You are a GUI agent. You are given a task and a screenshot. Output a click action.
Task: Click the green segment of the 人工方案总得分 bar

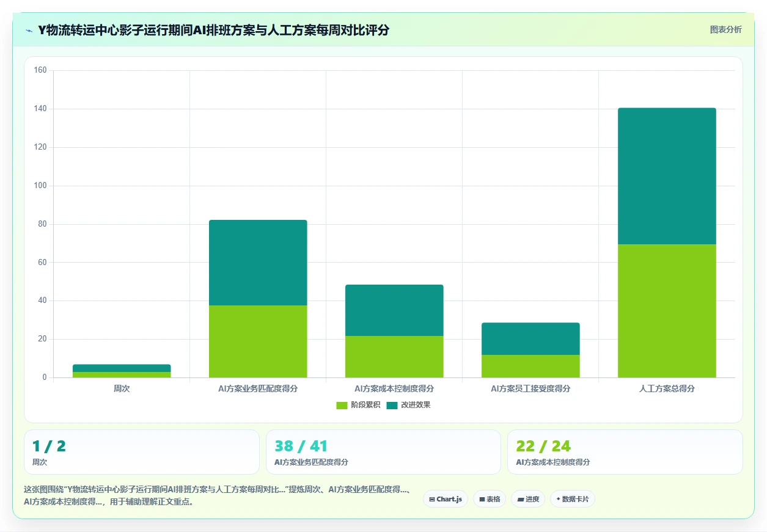(x=667, y=311)
